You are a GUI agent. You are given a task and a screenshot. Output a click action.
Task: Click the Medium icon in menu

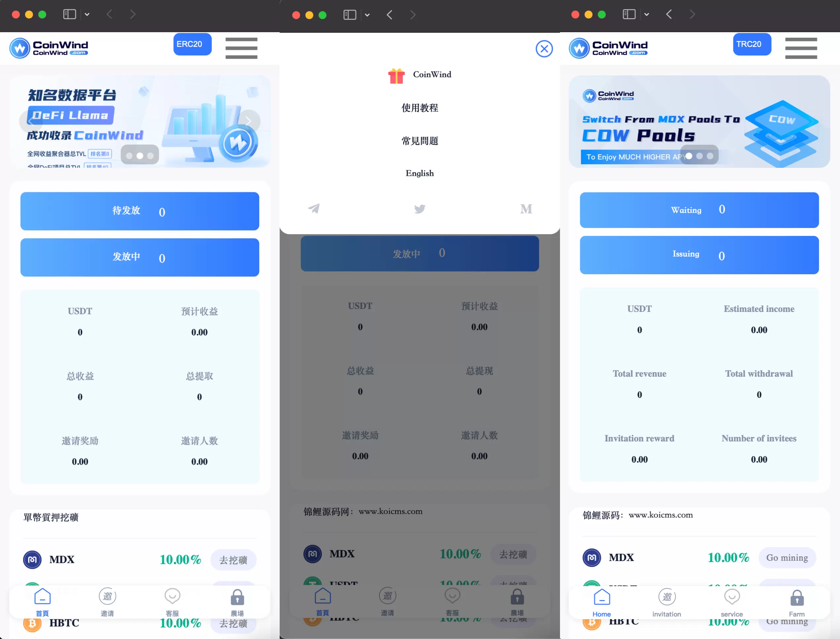coord(526,209)
